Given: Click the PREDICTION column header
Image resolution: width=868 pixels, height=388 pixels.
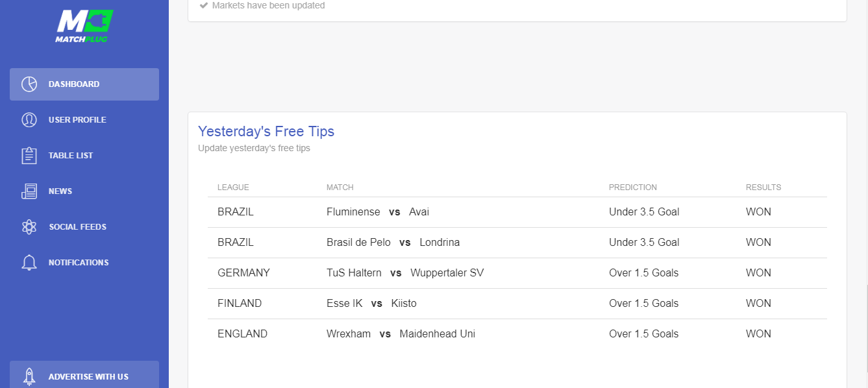Looking at the screenshot, I should pos(633,188).
